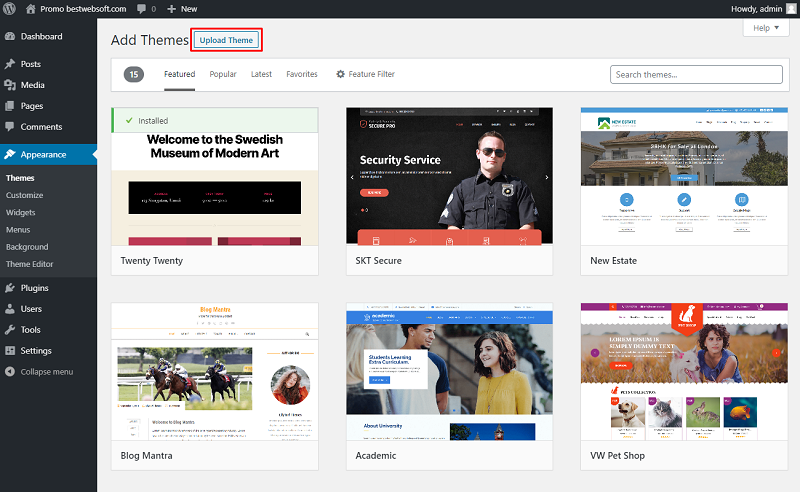Click the theme count badge 15
The width and height of the screenshot is (800, 492).
[x=134, y=75]
